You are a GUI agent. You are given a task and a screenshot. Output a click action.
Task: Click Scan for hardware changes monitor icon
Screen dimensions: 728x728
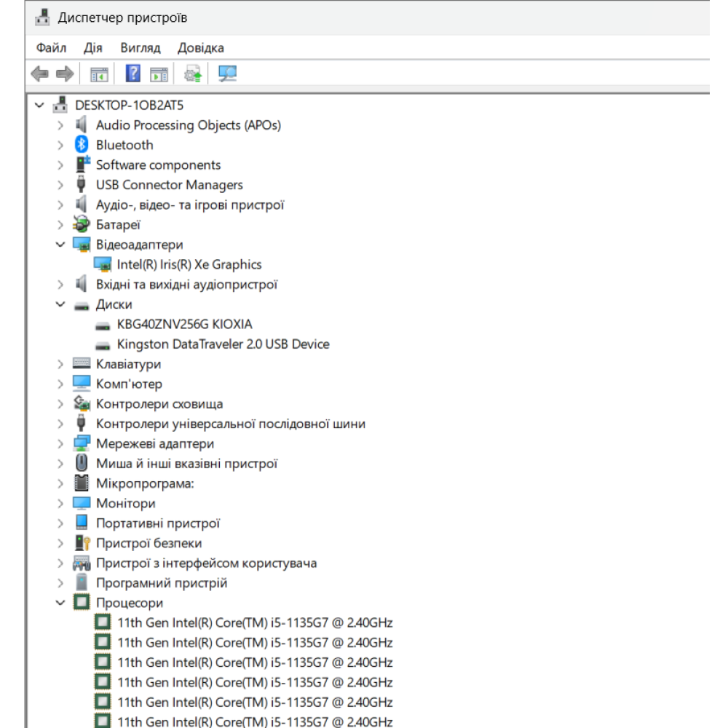[x=228, y=74]
